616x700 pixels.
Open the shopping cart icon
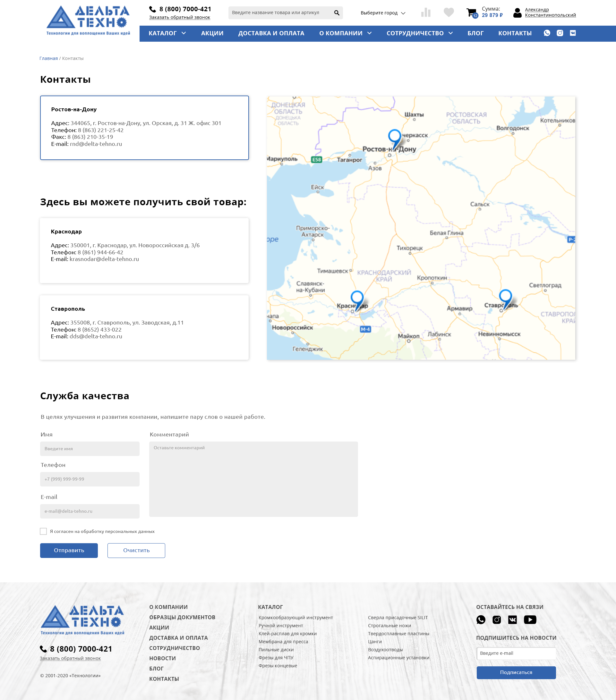tap(472, 13)
